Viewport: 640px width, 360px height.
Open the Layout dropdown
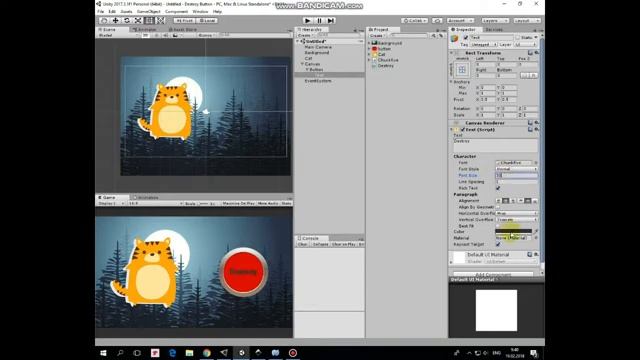[x=526, y=20]
